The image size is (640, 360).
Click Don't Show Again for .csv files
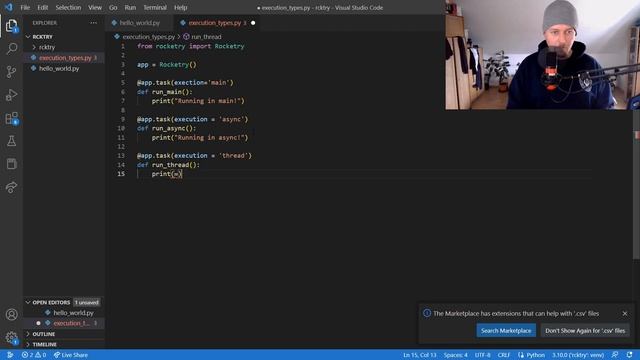click(585, 331)
